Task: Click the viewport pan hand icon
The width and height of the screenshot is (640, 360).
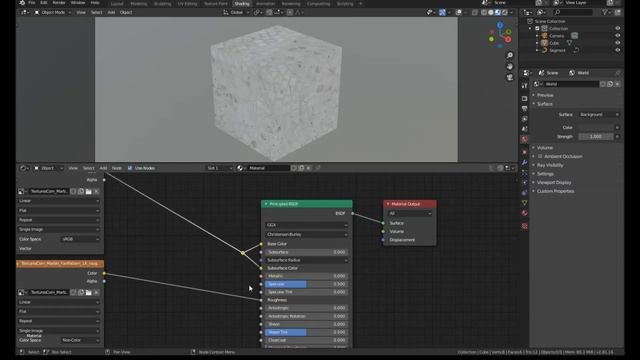Action: coord(510,66)
